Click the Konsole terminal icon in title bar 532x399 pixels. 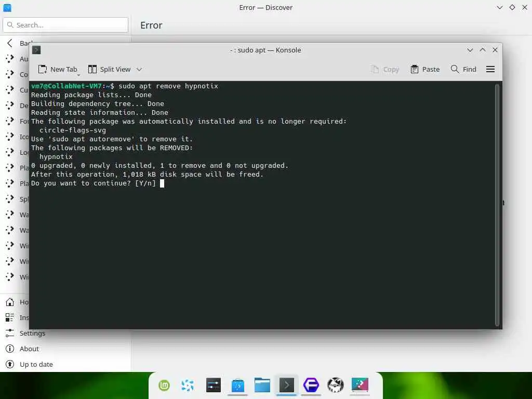click(36, 50)
